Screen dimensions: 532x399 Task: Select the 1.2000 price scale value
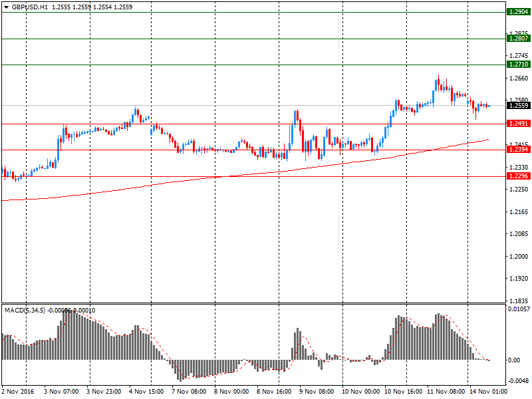click(x=519, y=257)
